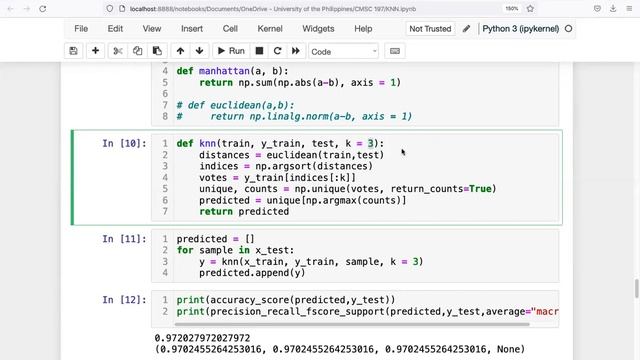640x360 pixels.
Task: Click the page vertical scrollbar thumb
Action: coord(636,289)
